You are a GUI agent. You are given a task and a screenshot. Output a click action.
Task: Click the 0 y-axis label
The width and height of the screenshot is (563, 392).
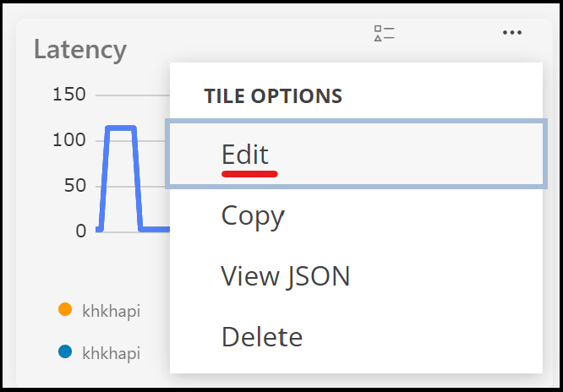(x=81, y=231)
